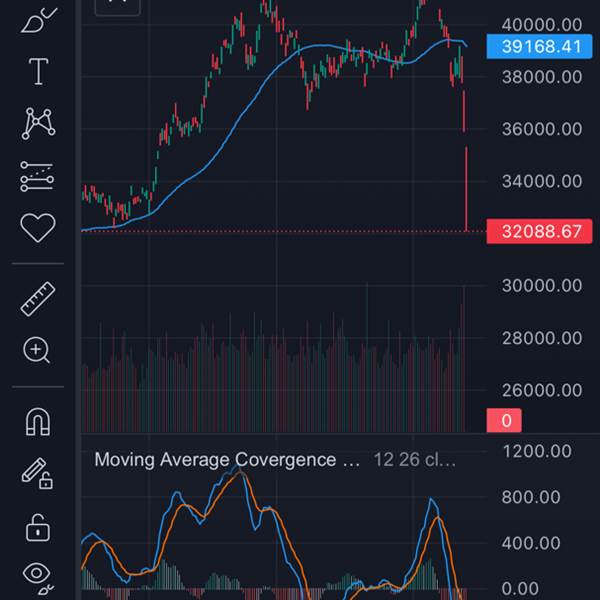Select the Brush drawing tool

[x=39, y=20]
